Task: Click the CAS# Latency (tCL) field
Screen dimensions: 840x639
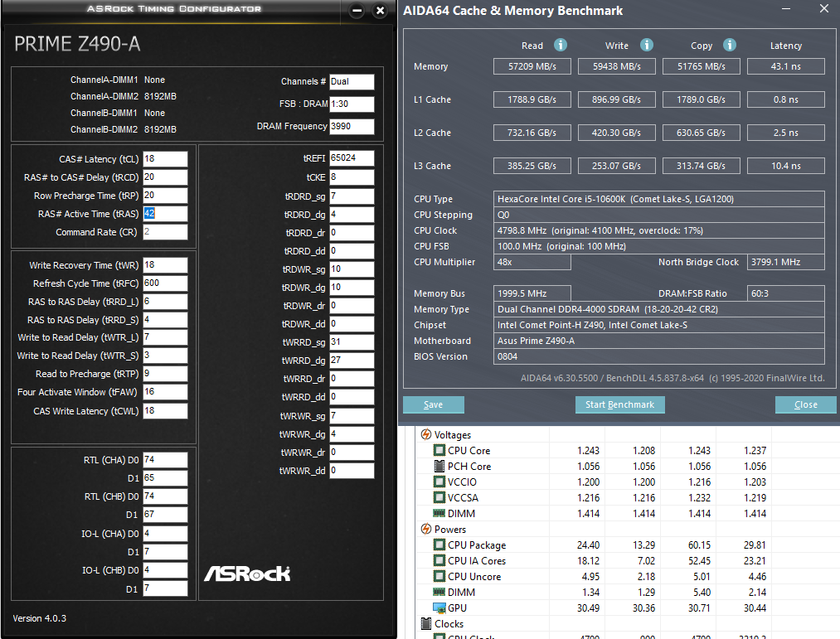Action: [165, 159]
